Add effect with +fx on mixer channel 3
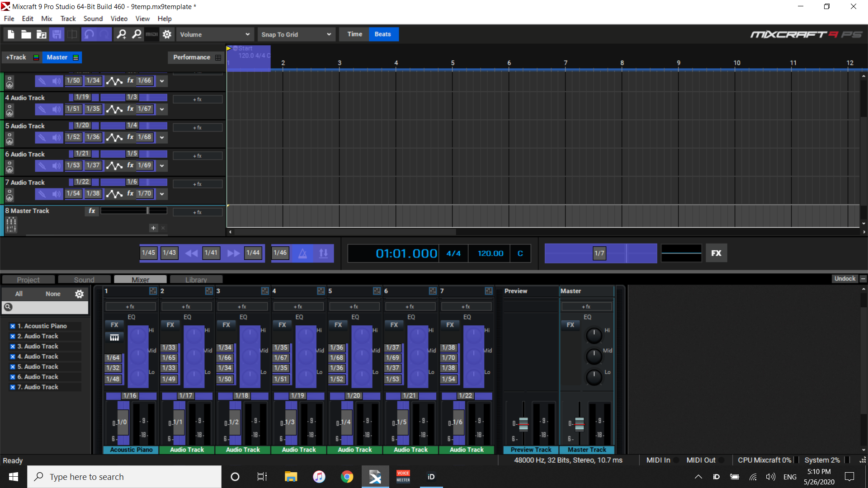 (x=242, y=307)
